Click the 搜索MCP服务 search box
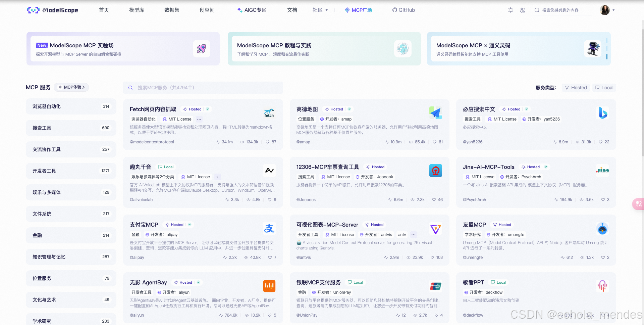The width and height of the screenshot is (644, 325). pyautogui.click(x=203, y=88)
